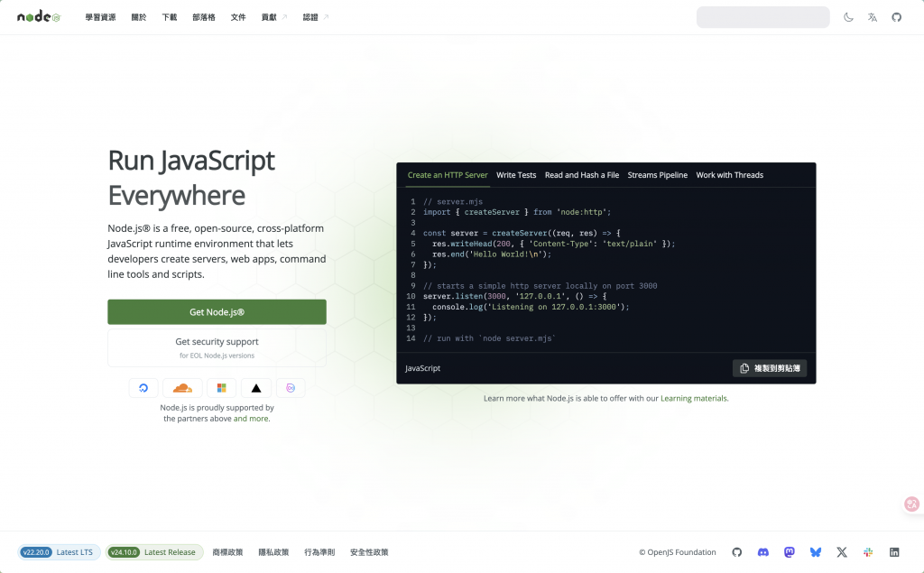Open the LinkedIn icon in footer
Viewport: 924px width, 573px height.
(894, 552)
